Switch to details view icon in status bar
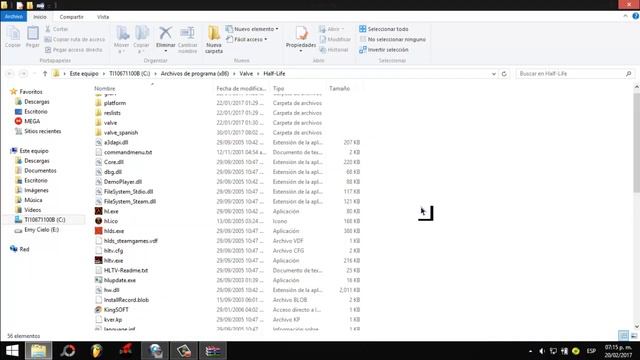This screenshot has width=640, height=360. coord(623,336)
